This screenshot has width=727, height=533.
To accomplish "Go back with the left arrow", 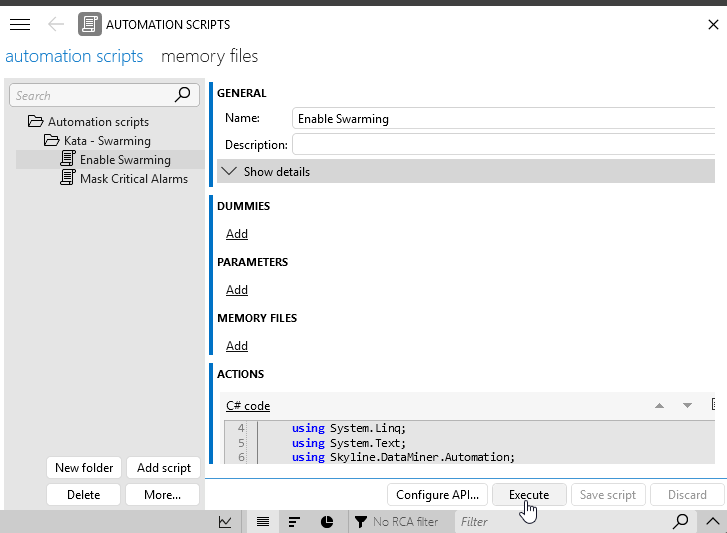I will point(56,24).
